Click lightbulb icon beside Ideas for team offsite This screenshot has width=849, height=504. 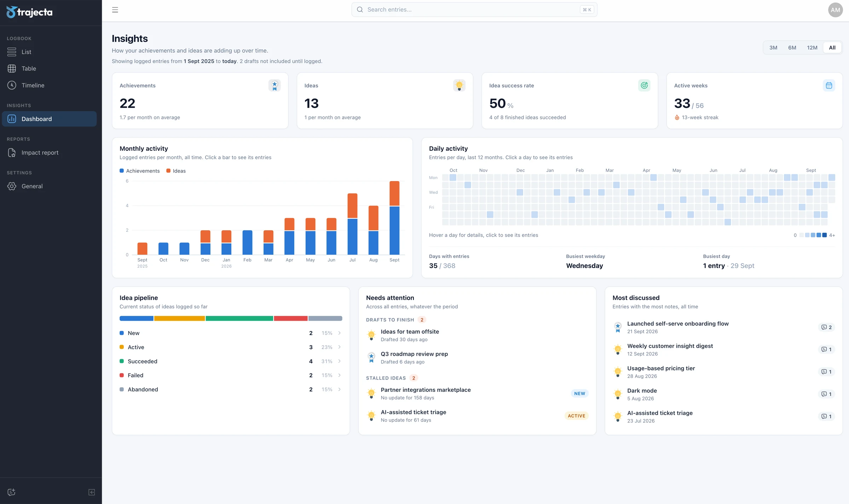point(371,335)
